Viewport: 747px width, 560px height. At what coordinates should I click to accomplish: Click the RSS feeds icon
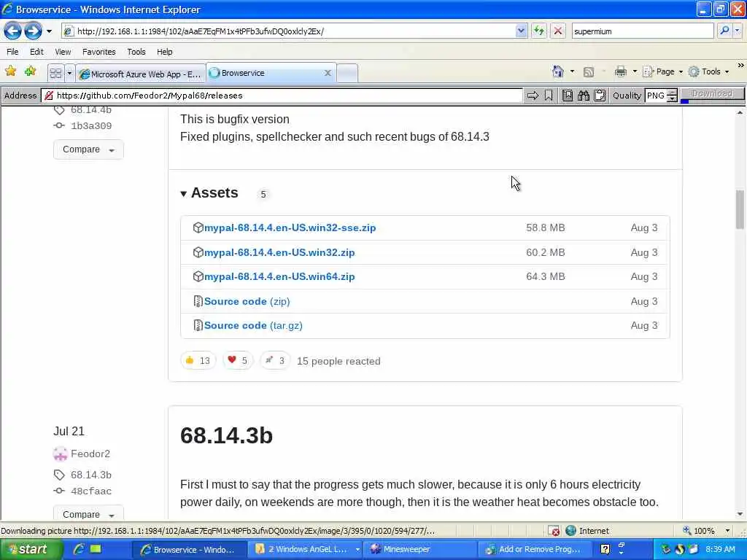(x=589, y=72)
